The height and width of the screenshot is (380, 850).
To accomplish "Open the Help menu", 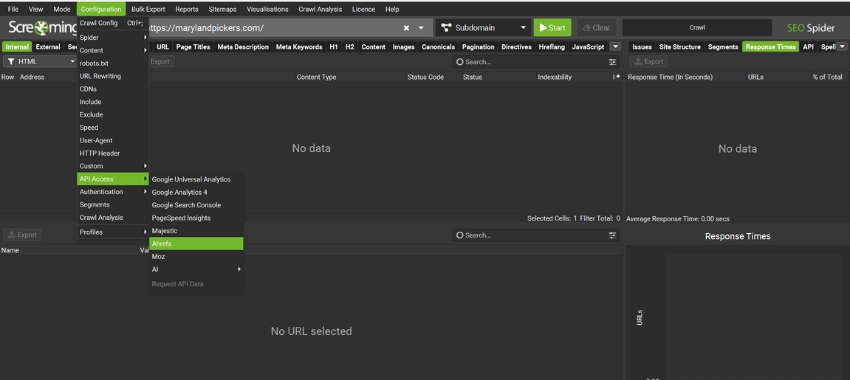I will pos(392,9).
